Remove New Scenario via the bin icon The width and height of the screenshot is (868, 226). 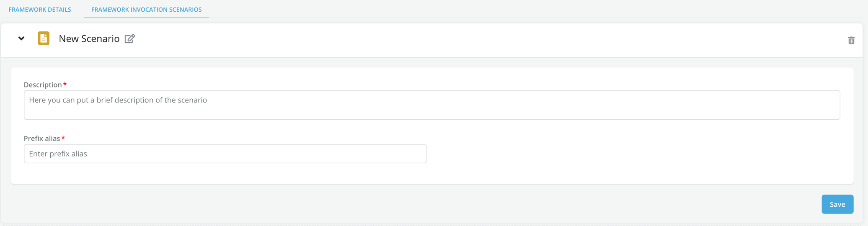[x=851, y=40]
